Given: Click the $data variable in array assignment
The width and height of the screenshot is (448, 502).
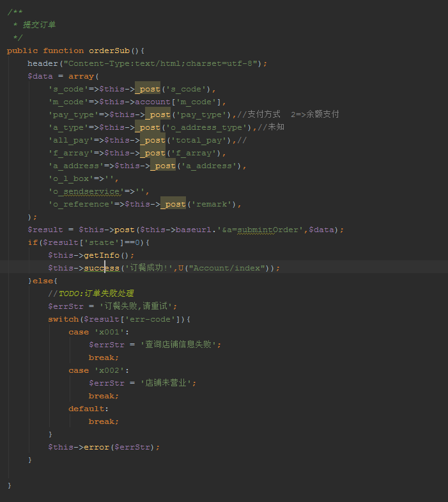Looking at the screenshot, I should point(40,76).
